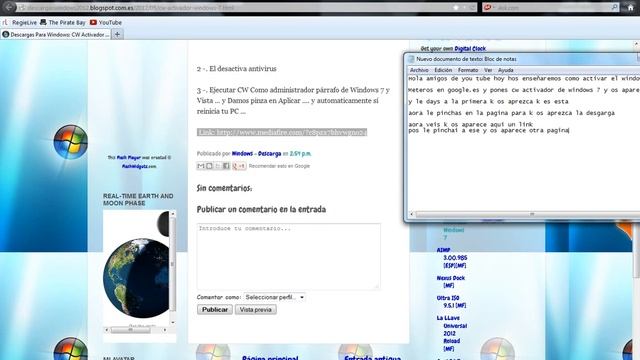Click Earth widget scroll right arrow

165,330
